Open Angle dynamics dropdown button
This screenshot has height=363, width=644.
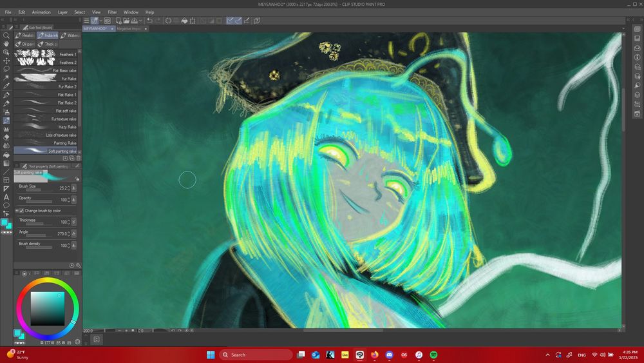tap(74, 233)
